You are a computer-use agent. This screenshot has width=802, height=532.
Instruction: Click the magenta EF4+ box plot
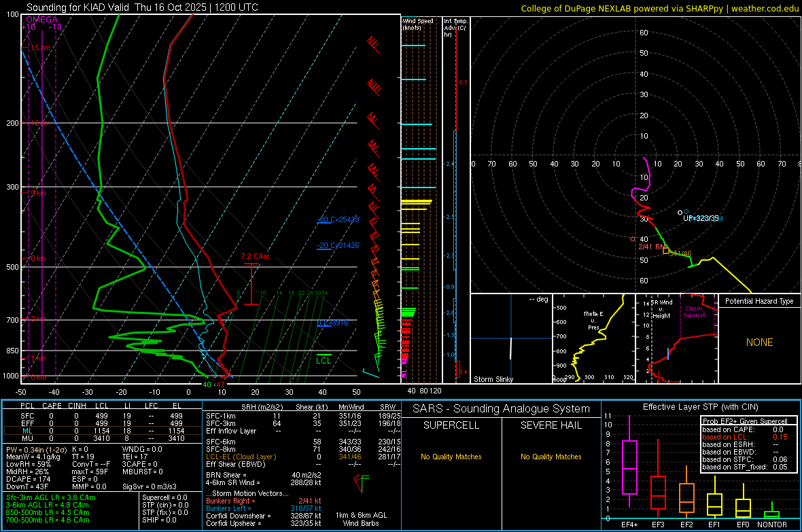[629, 461]
